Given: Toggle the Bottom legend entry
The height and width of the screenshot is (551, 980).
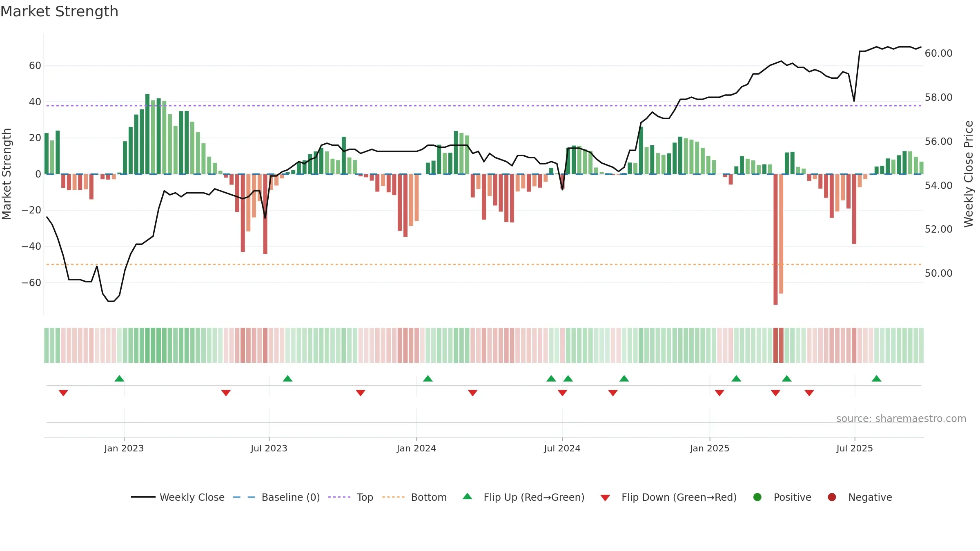Looking at the screenshot, I should click(x=414, y=497).
